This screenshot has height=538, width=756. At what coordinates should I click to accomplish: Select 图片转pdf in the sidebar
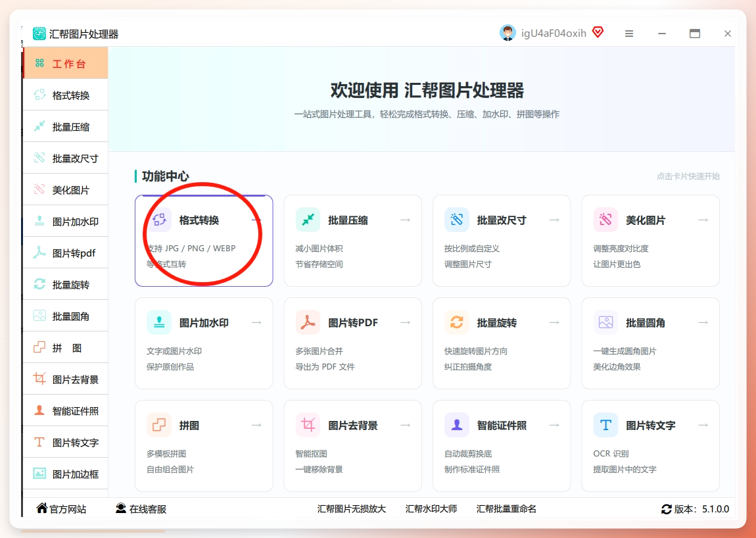tap(66, 253)
